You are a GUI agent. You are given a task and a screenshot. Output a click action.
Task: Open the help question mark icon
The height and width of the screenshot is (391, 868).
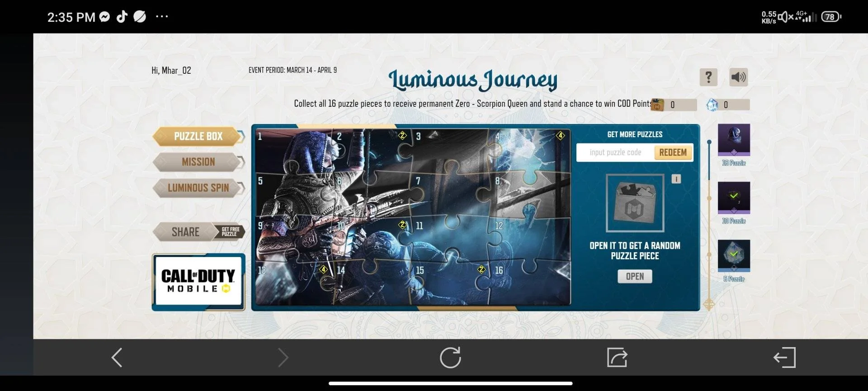click(708, 77)
